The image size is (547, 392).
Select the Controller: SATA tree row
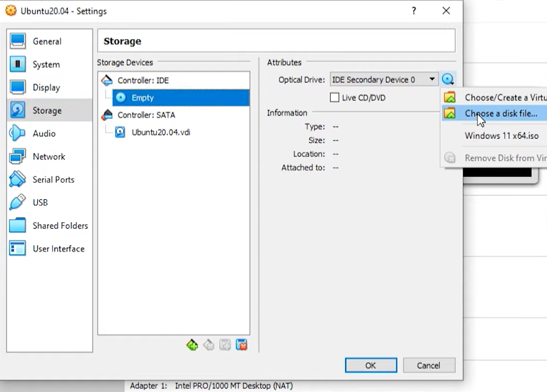pos(174,115)
